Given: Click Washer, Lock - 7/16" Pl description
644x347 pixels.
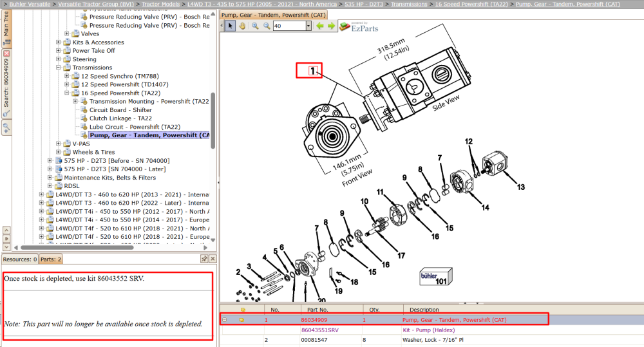Looking at the screenshot, I should 433,340.
